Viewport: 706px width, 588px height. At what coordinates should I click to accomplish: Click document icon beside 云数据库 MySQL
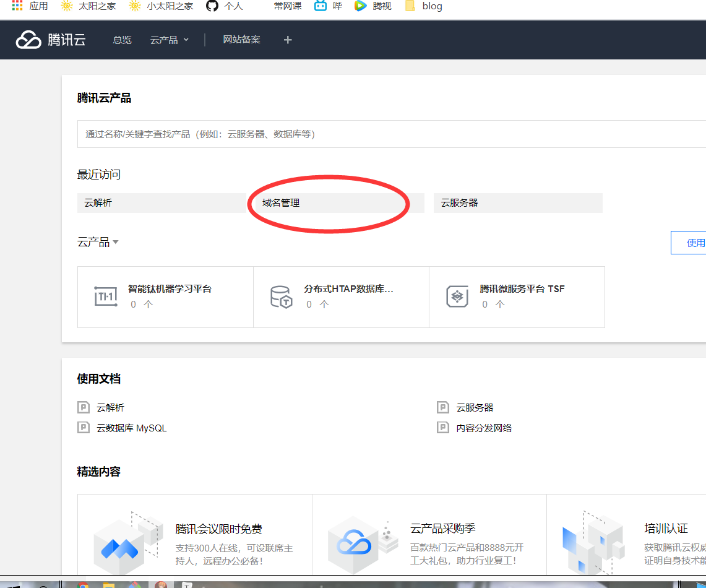click(84, 427)
